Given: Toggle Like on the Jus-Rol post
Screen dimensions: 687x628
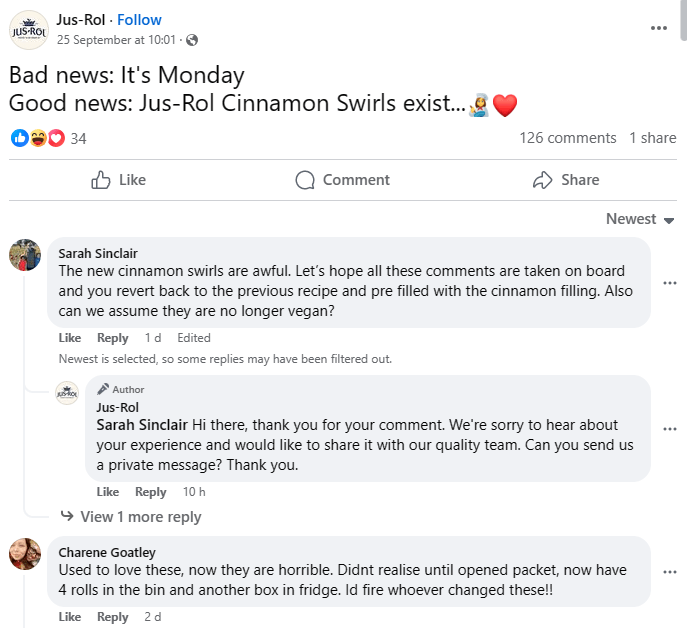Looking at the screenshot, I should [118, 180].
